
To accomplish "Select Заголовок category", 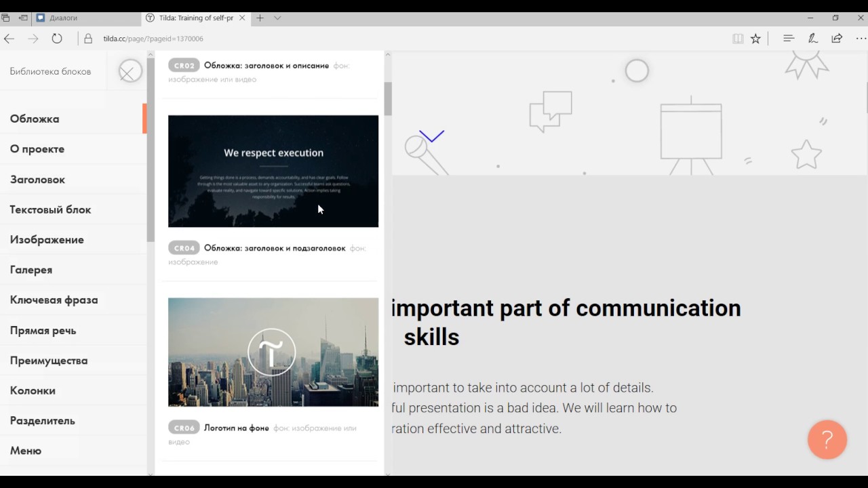I will pos(37,180).
